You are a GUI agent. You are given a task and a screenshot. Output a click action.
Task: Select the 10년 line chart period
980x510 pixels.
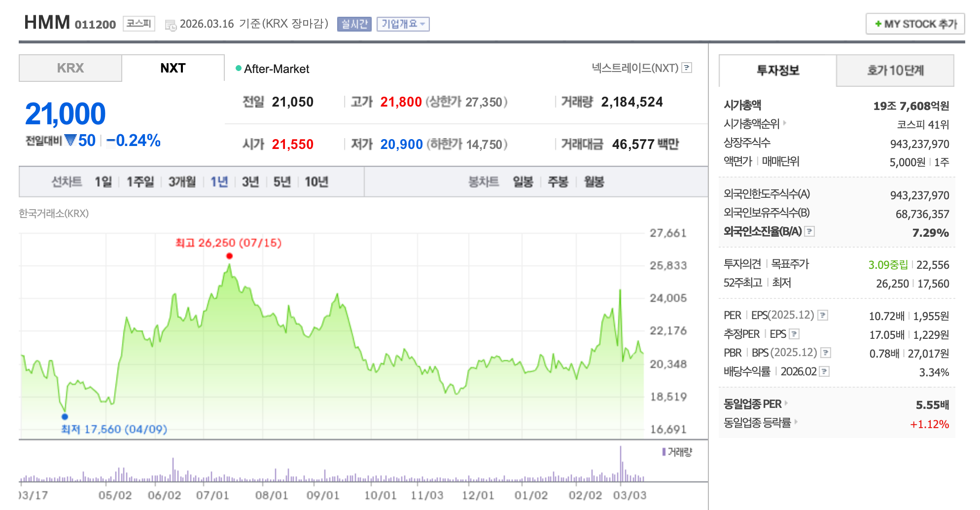pos(316,182)
